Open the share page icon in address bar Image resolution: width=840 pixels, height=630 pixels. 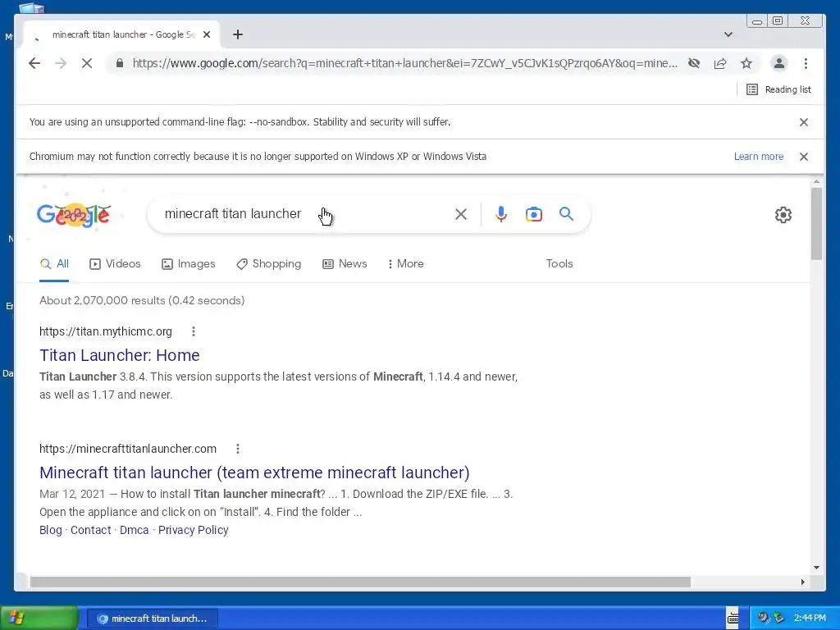pyautogui.click(x=720, y=63)
